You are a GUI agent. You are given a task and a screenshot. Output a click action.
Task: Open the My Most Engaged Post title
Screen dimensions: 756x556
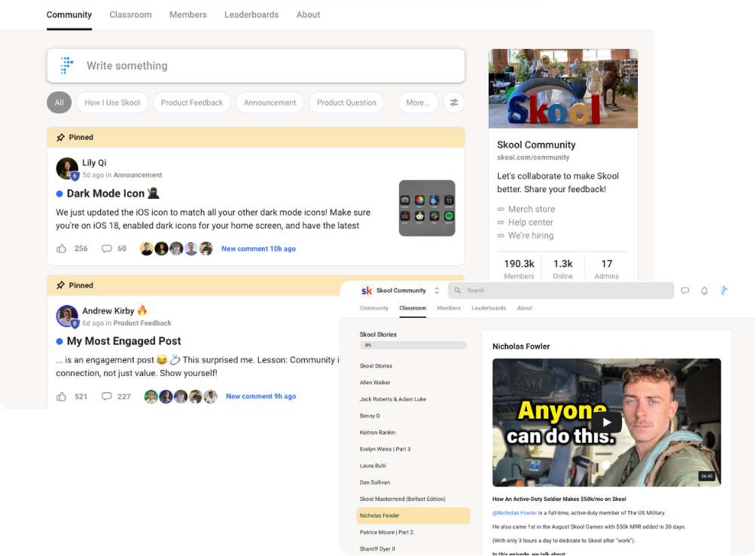tap(124, 341)
